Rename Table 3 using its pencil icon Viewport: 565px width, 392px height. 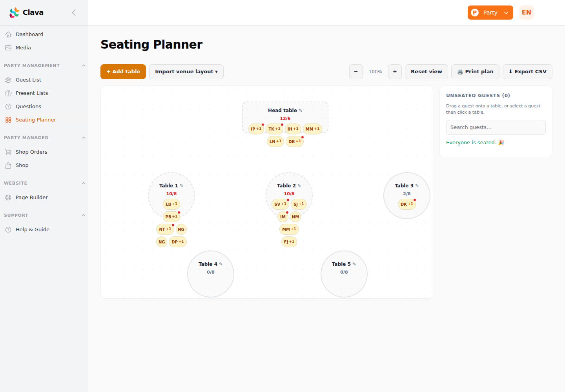[x=417, y=186]
